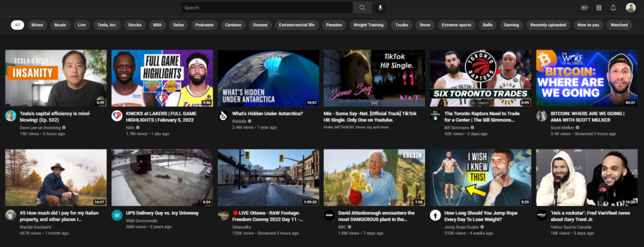Select the Stocks filter chip

tap(135, 25)
